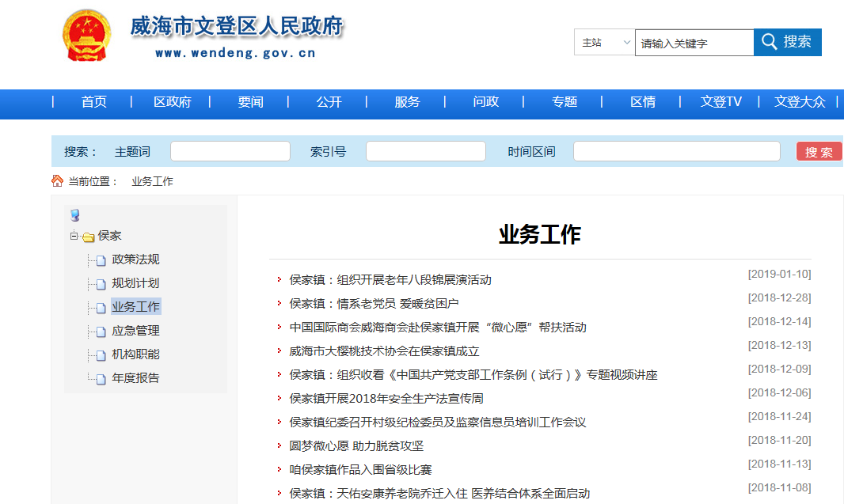Open the 要闻 navigation menu
The width and height of the screenshot is (844, 504).
tap(250, 102)
